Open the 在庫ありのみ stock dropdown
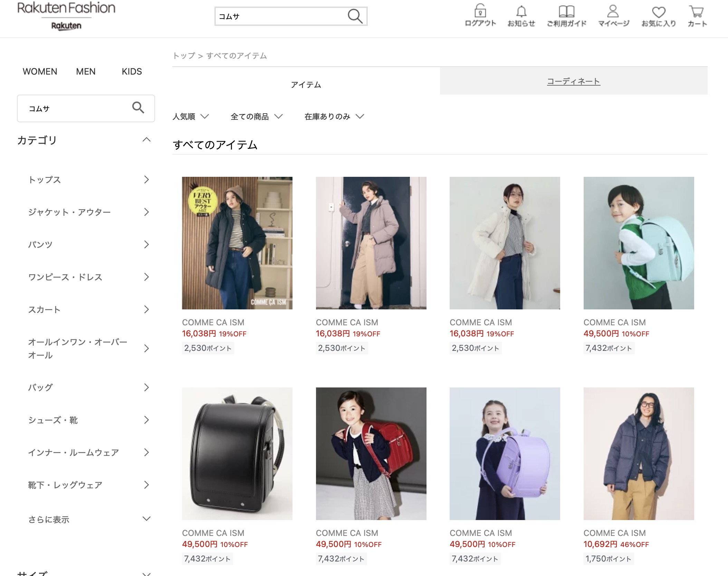 tap(334, 117)
